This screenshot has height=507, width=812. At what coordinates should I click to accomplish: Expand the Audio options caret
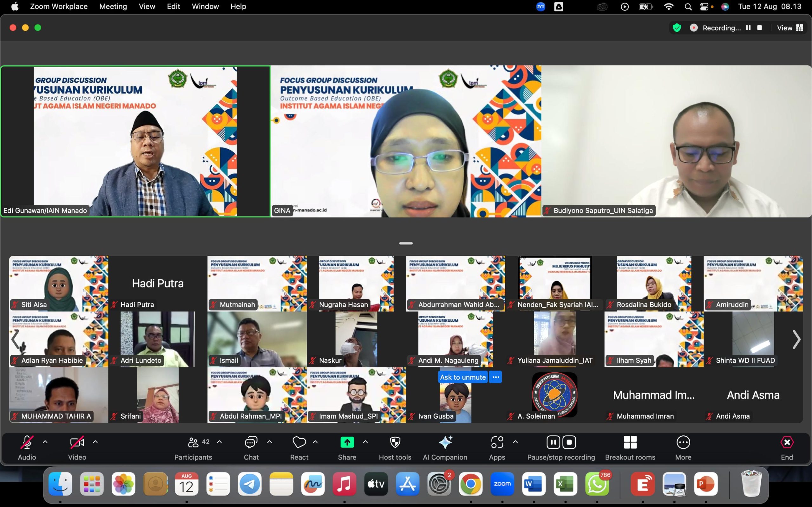coord(45,442)
